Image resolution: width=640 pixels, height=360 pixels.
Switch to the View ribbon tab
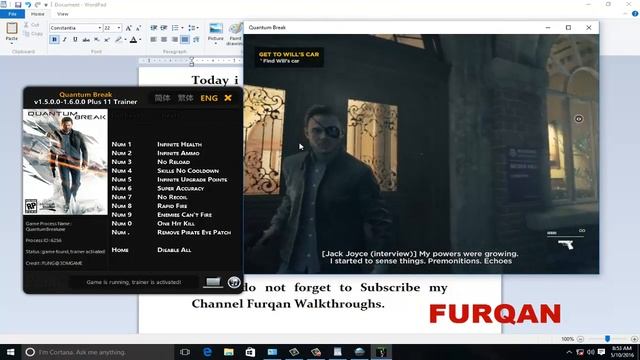[x=62, y=14]
